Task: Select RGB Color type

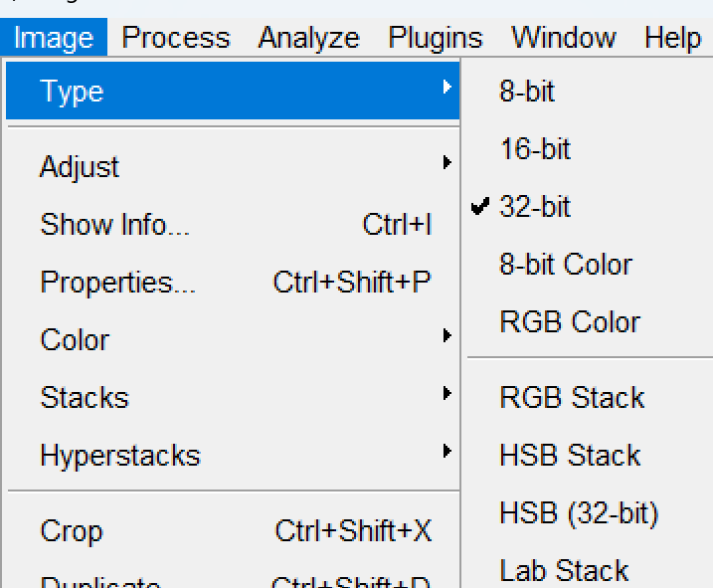Action: (x=570, y=322)
